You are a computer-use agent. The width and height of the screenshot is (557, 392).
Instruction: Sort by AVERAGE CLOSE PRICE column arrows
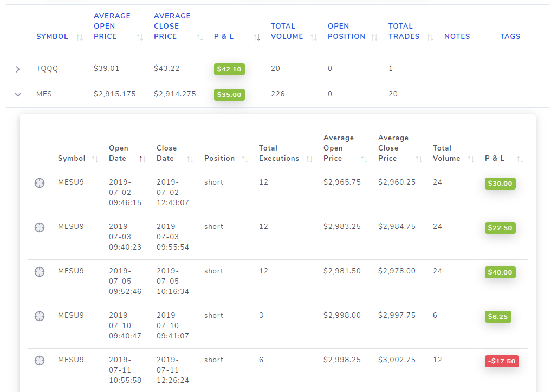[x=200, y=37]
